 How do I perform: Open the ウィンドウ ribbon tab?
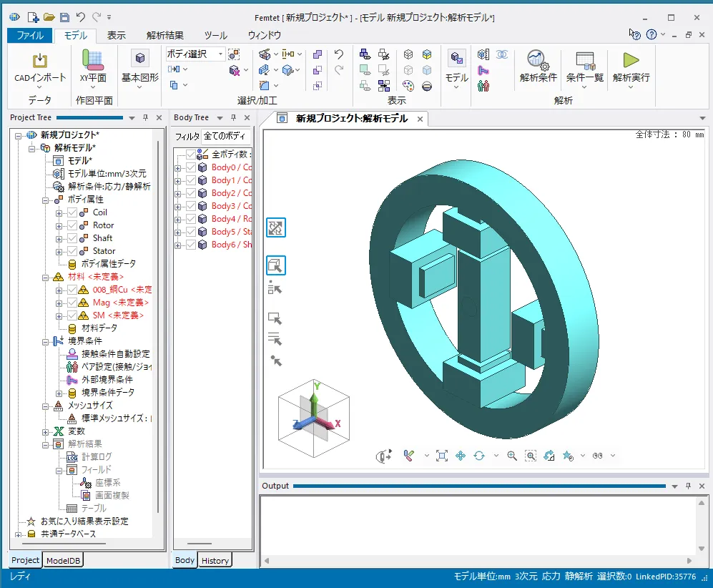click(x=264, y=35)
